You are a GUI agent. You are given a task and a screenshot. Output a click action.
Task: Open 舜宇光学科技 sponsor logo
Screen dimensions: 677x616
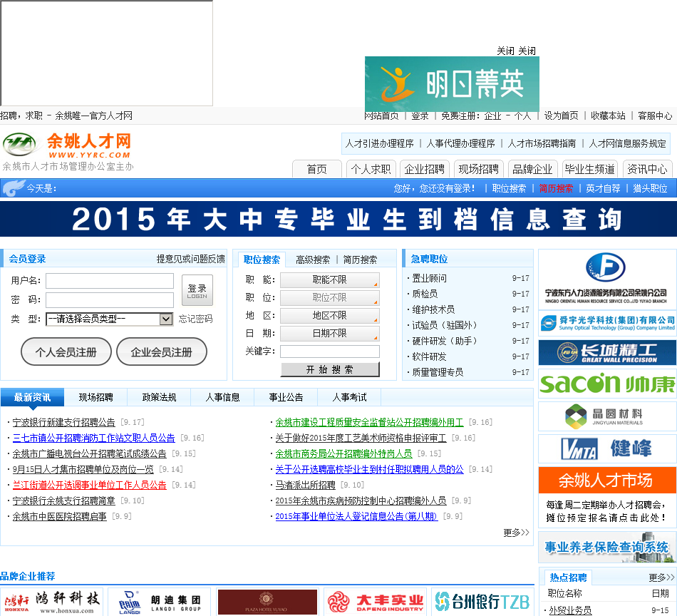[x=607, y=323]
